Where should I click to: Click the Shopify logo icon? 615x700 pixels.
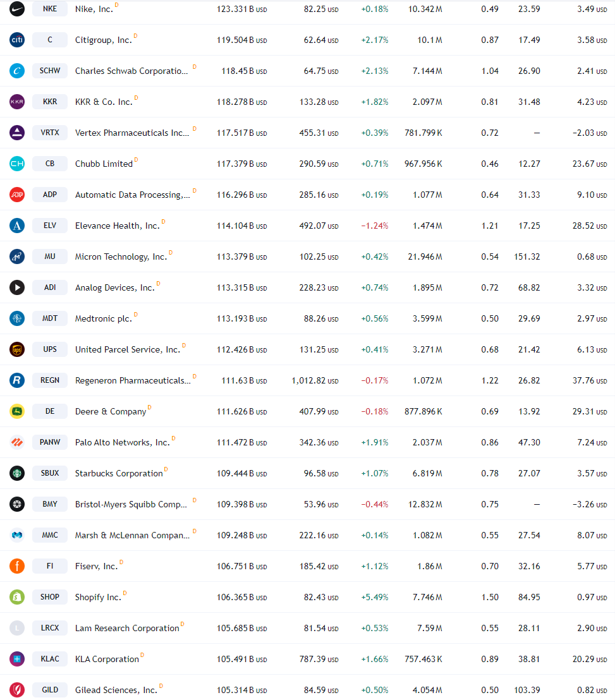tap(17, 597)
